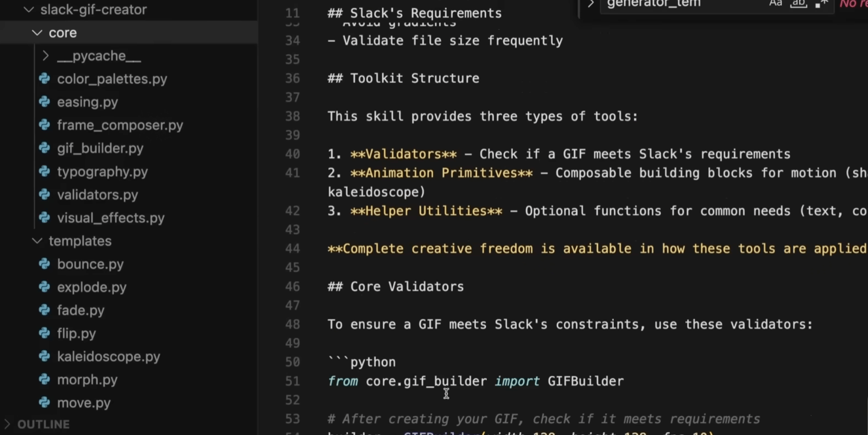Toggle the regular expression search option
868x435 pixels.
(x=821, y=4)
